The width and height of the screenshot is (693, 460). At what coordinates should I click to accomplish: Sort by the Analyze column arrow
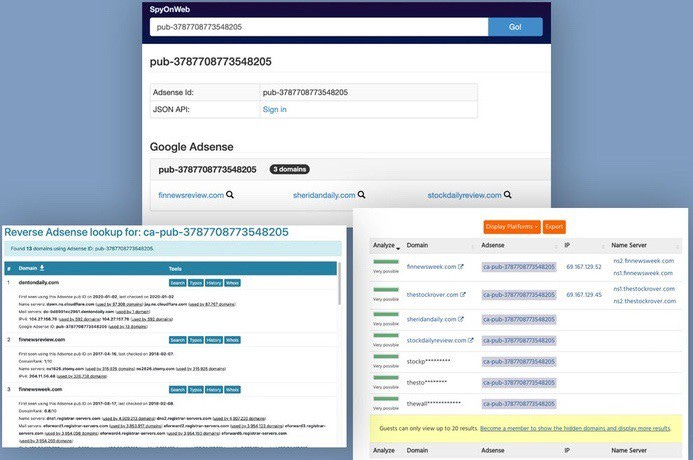(398, 248)
